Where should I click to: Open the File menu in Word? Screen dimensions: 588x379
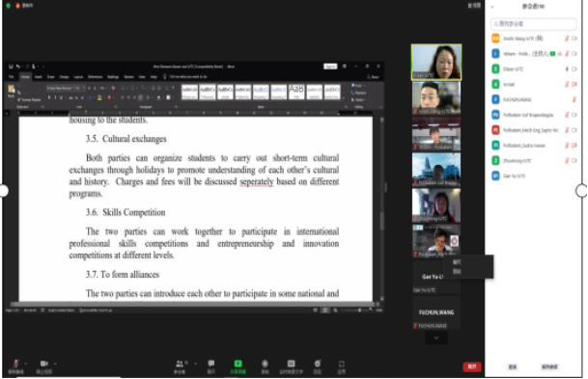click(x=12, y=77)
